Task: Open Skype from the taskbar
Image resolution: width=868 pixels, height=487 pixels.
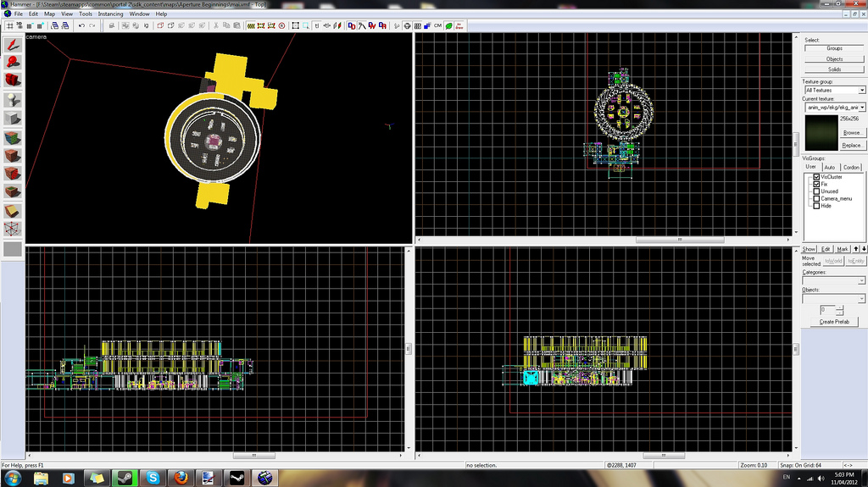Action: [153, 479]
